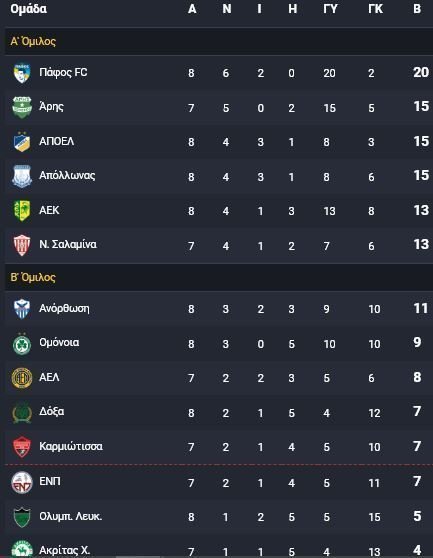Image resolution: width=433 pixels, height=558 pixels.
Task: Open the Ανόρθωση team name link
Action: click(64, 308)
